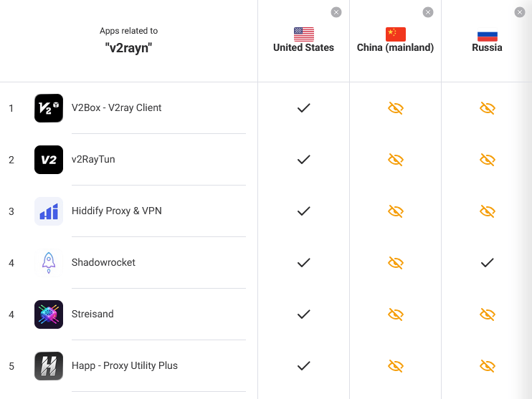
Task: Click the United States flag icon
Action: tap(303, 34)
